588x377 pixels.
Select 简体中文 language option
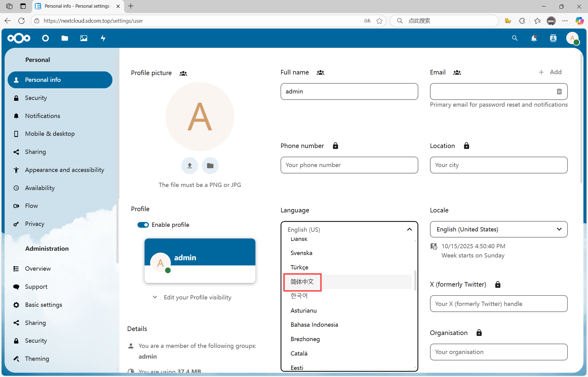pyautogui.click(x=302, y=282)
